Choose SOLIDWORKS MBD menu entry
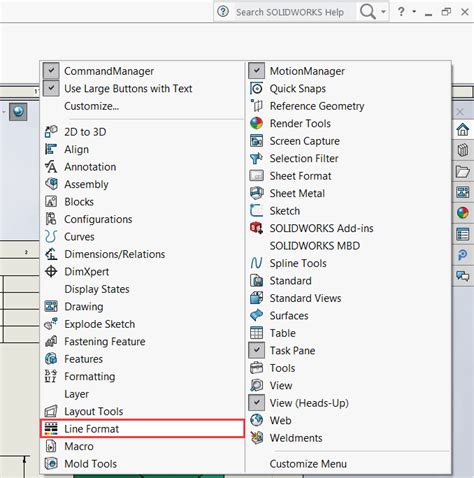This screenshot has width=474, height=478. pos(349,246)
